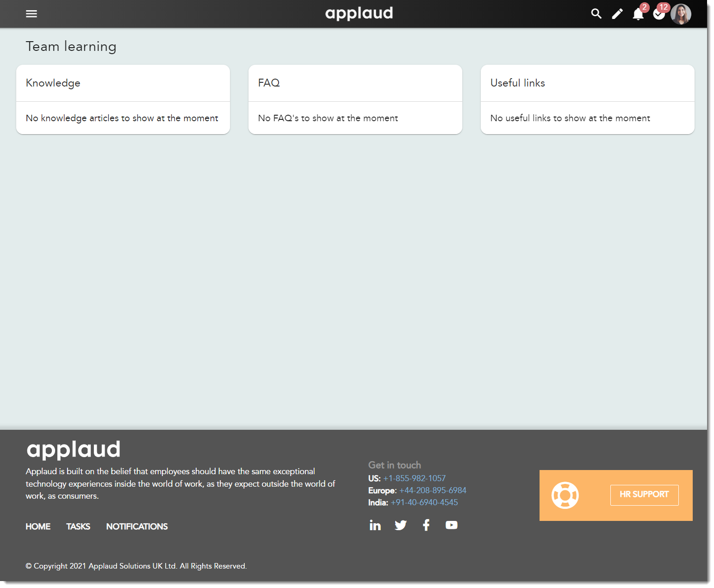Click the pencil edit icon
This screenshot has width=714, height=588.
pos(617,14)
